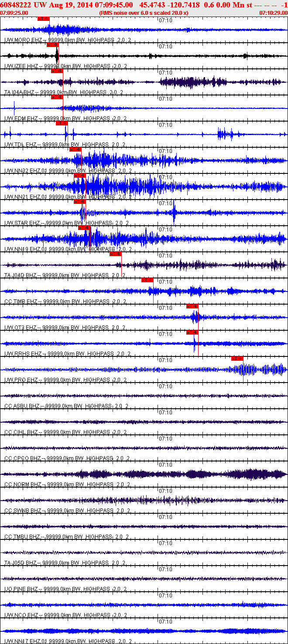
Task: Click the end time 07:10:29.00 label
Action: coord(273,13)
